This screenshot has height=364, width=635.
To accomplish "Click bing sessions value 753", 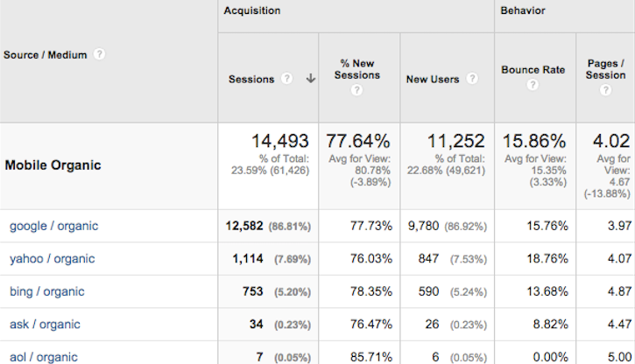I will (x=253, y=291).
